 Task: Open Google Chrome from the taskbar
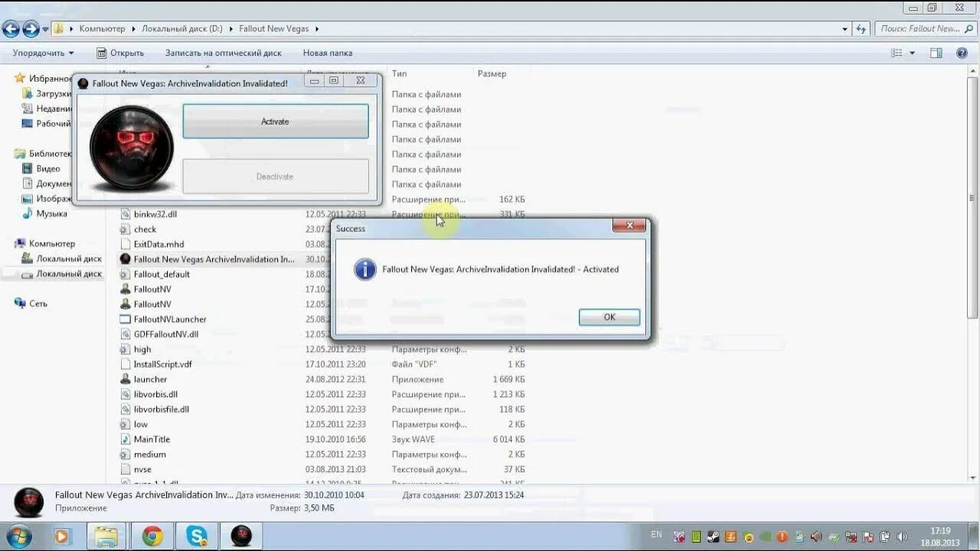click(x=152, y=536)
